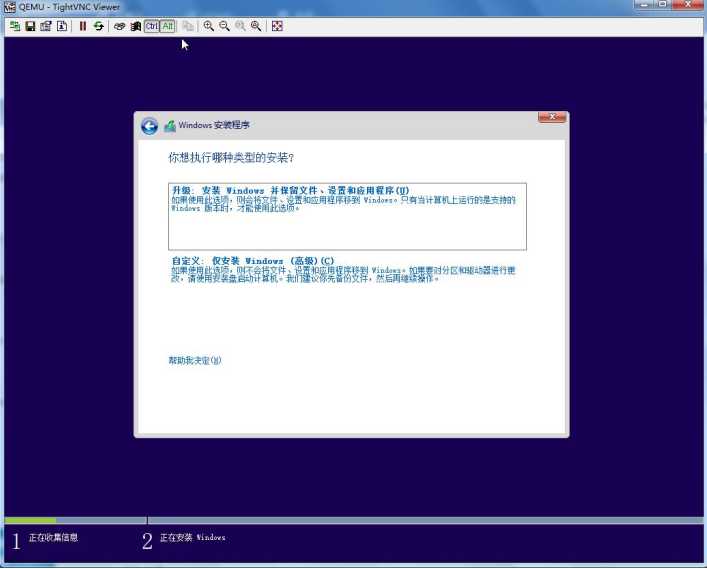This screenshot has height=569, width=707.
Task: Go back using the blue arrow in Windows Setup
Action: click(149, 126)
